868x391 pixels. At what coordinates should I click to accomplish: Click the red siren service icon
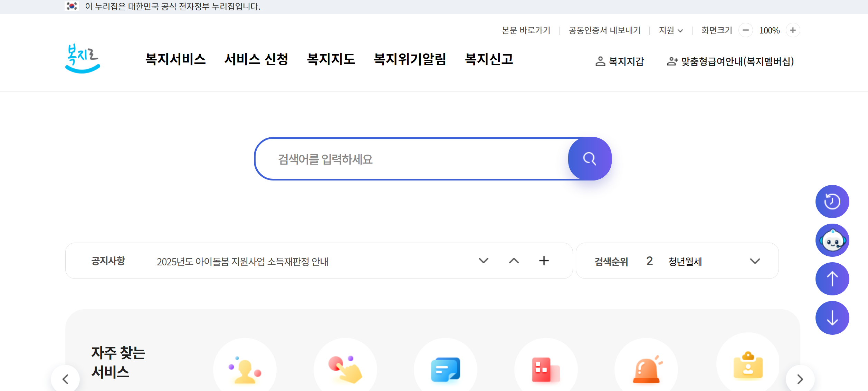[x=646, y=370]
